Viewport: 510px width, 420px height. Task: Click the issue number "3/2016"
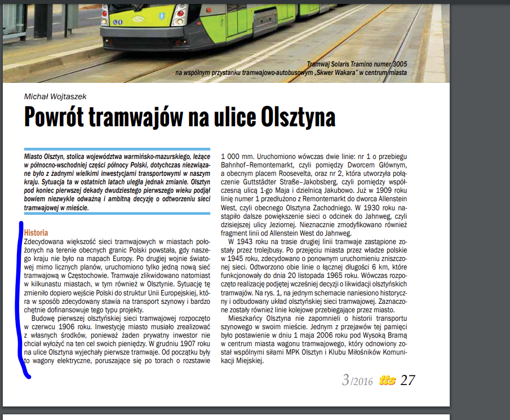pos(357,380)
